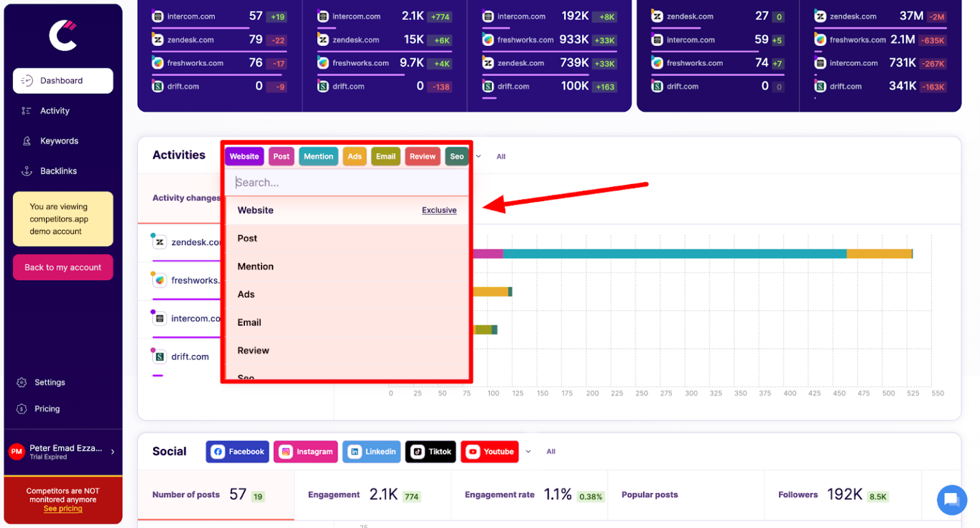Click the search field in the dropdown
Viewport: 980px width, 528px height.
pyautogui.click(x=346, y=182)
